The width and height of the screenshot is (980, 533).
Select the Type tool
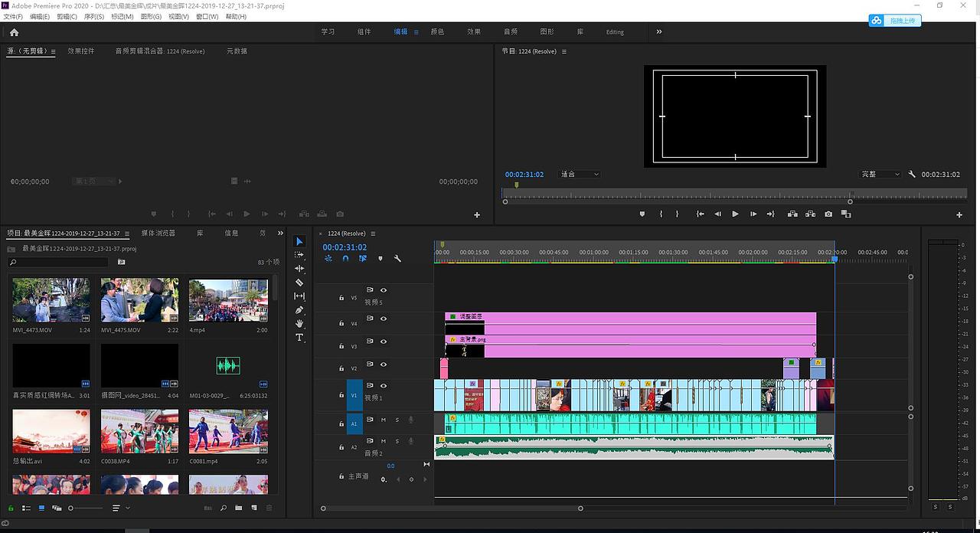tap(299, 338)
